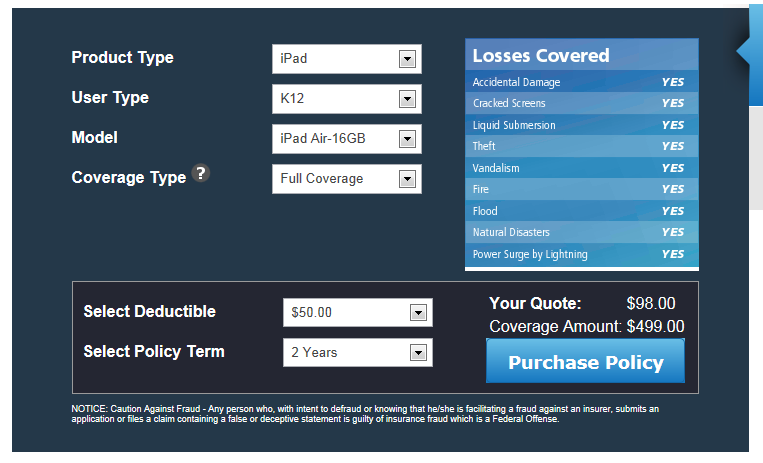Click the $98.00 quote value
This screenshot has width=763, height=463.
[651, 303]
